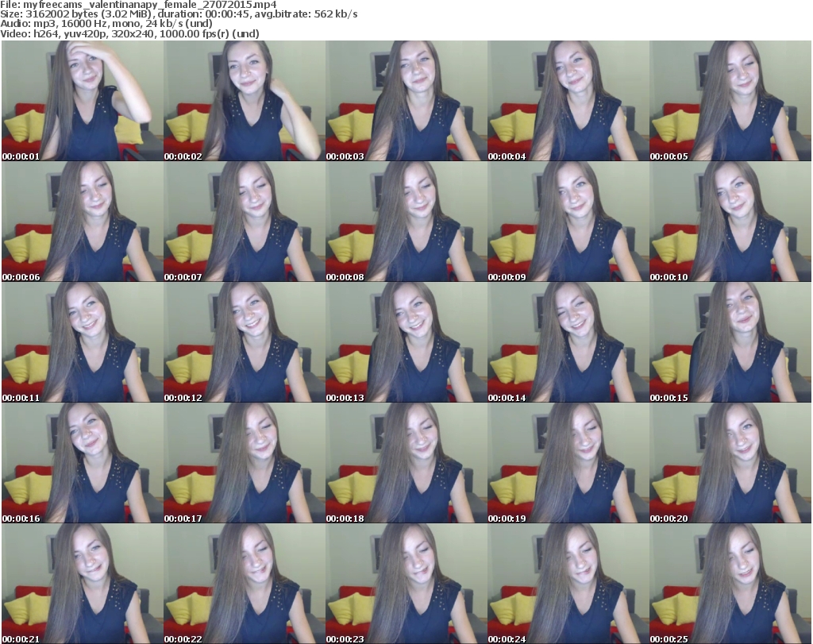The image size is (813, 644).
Task: Open the frame at 00:00:15
Action: 730,342
